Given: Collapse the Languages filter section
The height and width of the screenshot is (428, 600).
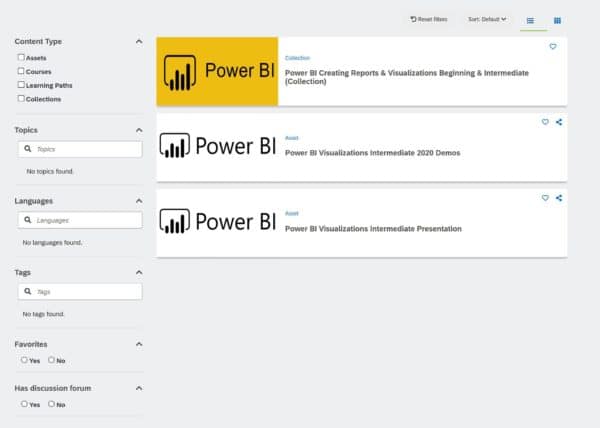Looking at the screenshot, I should [138, 201].
